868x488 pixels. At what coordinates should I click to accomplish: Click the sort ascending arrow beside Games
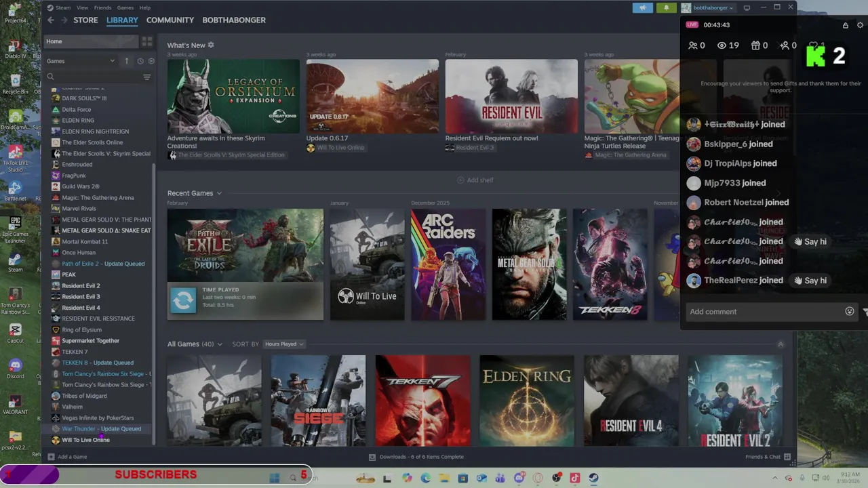click(x=126, y=61)
